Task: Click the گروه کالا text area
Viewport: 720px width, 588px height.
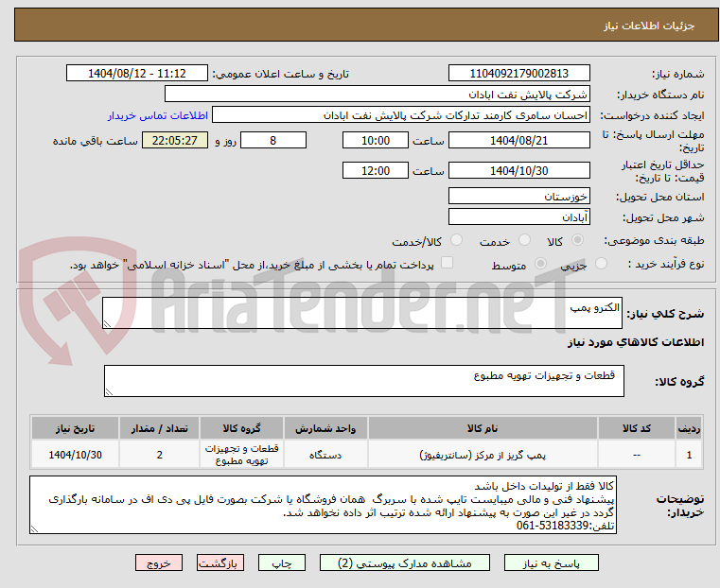Action: [364, 381]
